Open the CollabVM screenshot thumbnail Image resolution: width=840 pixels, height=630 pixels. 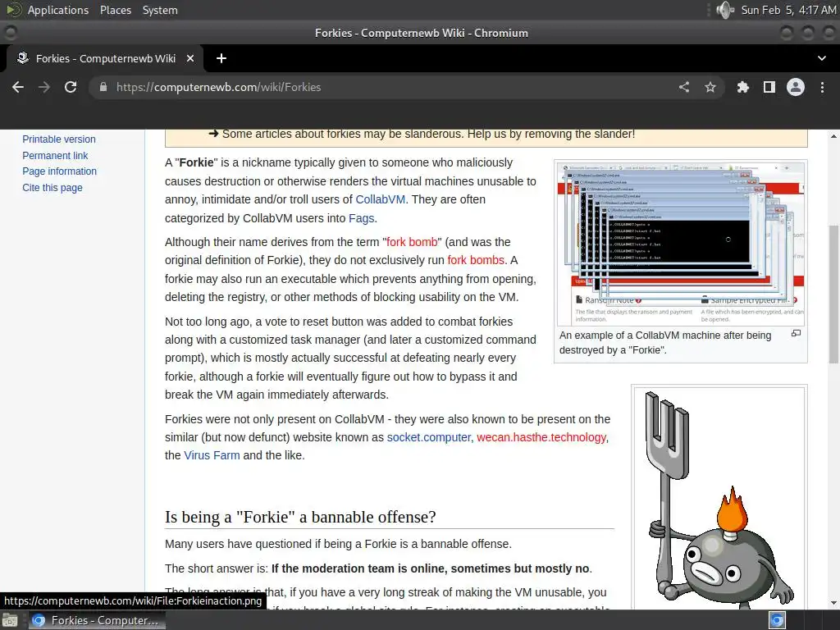pyautogui.click(x=680, y=244)
